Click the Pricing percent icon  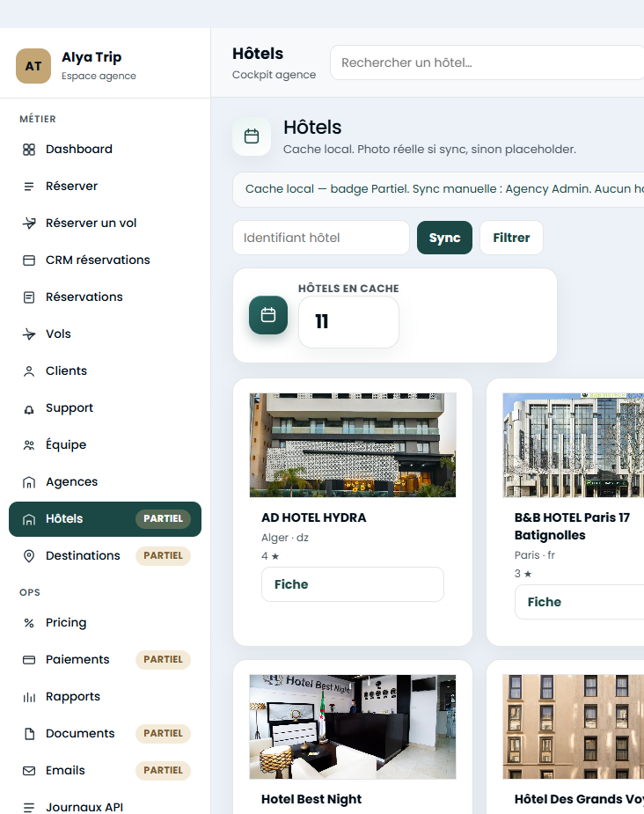(x=29, y=623)
